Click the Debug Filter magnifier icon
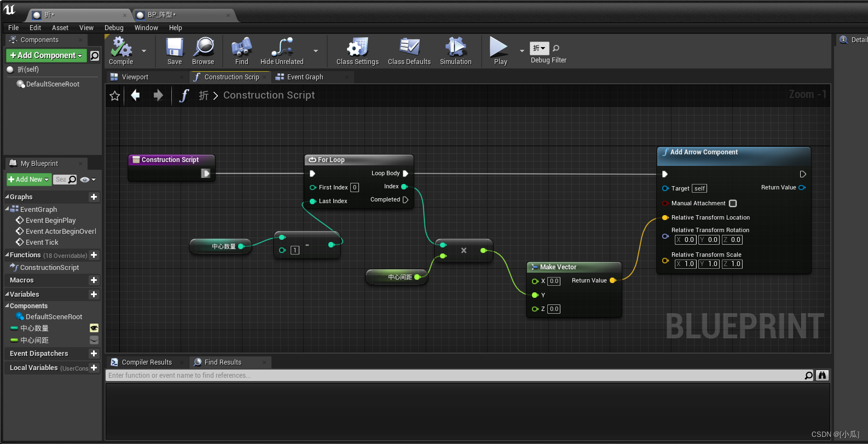This screenshot has height=444, width=868. 556,48
